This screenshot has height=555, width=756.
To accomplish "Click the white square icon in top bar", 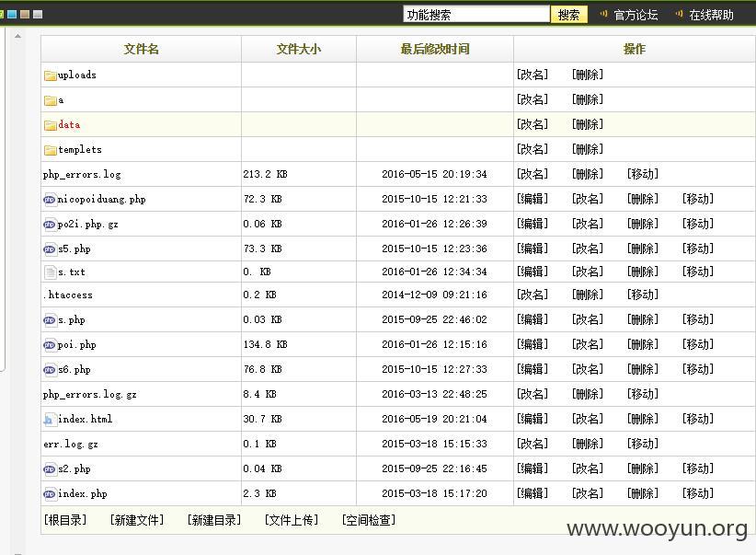I will tap(38, 14).
